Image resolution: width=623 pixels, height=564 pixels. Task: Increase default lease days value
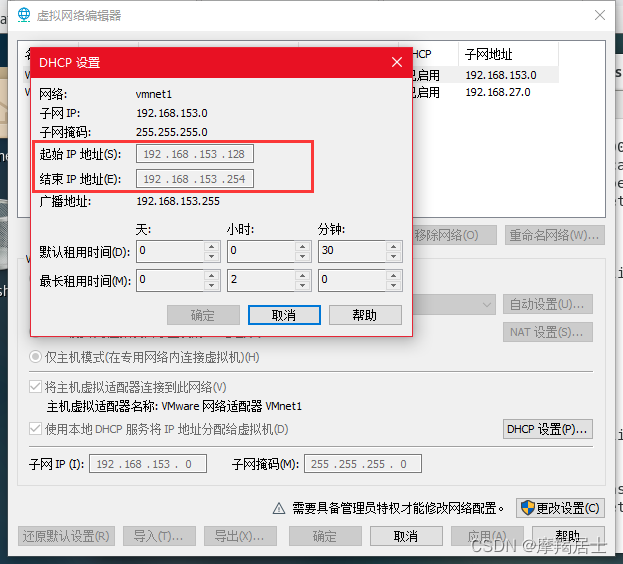click(212, 246)
